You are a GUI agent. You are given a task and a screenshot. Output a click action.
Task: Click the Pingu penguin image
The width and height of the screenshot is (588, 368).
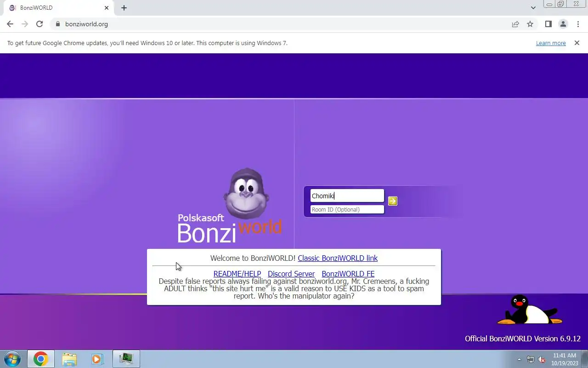click(x=529, y=310)
